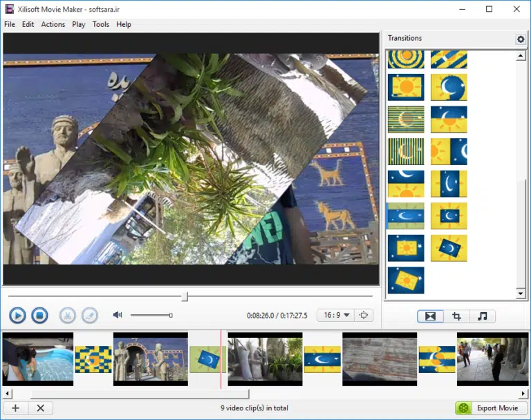Click the scissors cut clip icon
The width and height of the screenshot is (531, 420).
pos(67,316)
